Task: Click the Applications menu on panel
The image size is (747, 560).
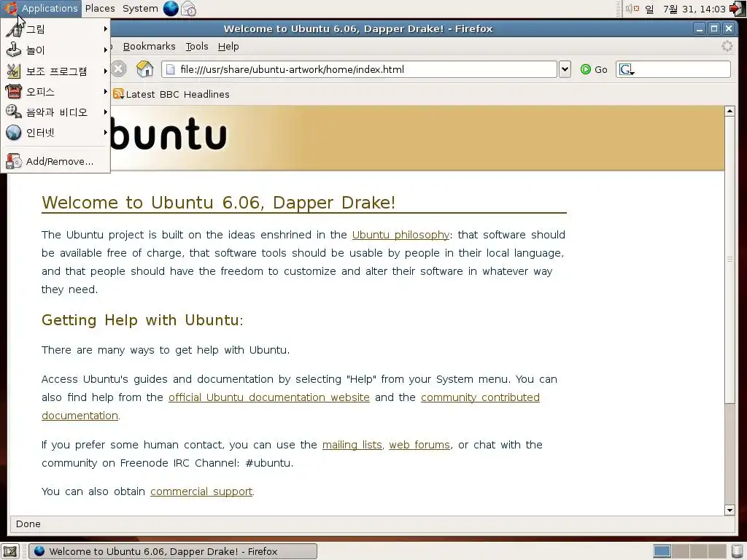Action: click(x=42, y=8)
